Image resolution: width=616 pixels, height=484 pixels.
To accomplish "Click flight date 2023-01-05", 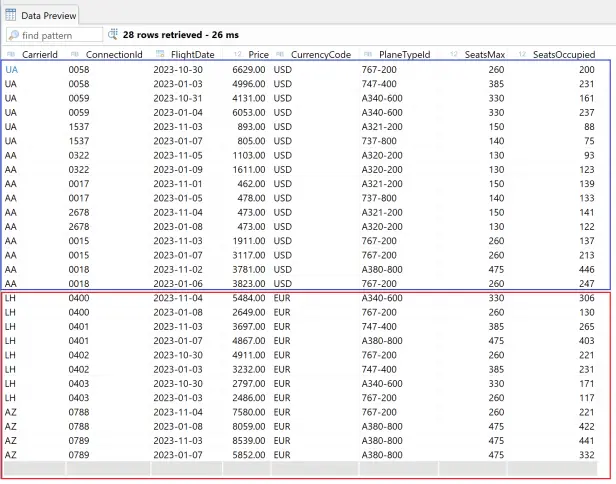I will 178,198.
